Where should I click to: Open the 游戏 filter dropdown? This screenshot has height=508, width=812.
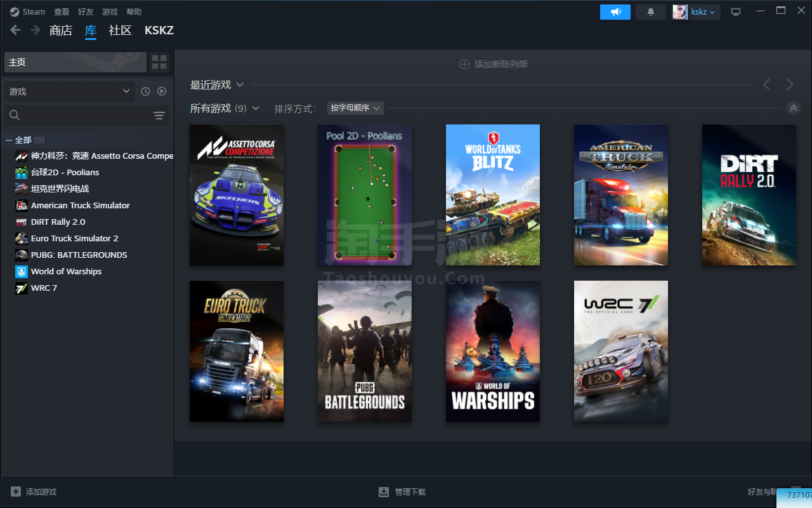click(x=70, y=91)
